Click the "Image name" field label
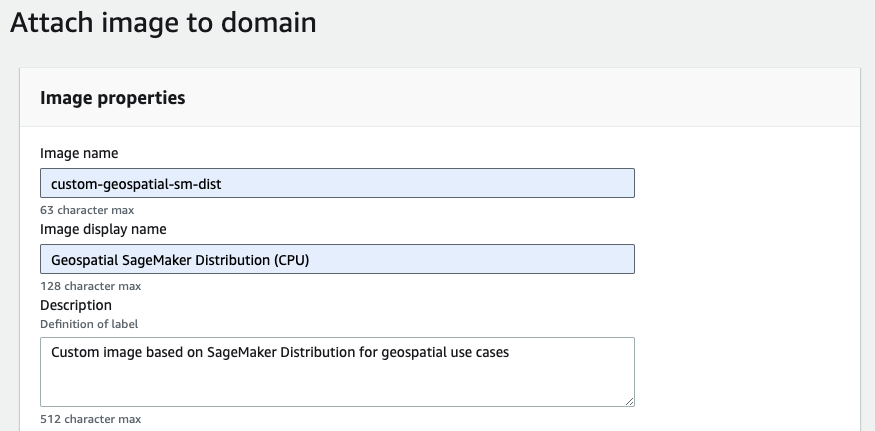This screenshot has height=431, width=875. (x=79, y=153)
